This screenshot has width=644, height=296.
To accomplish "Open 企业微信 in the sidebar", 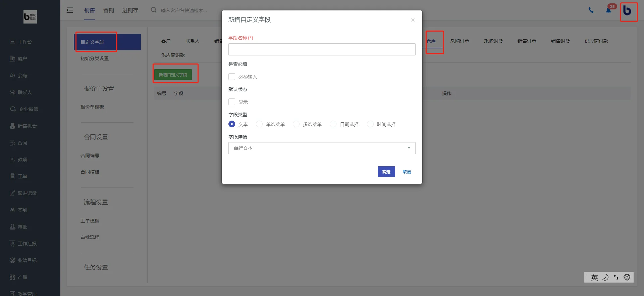I will pyautogui.click(x=24, y=109).
